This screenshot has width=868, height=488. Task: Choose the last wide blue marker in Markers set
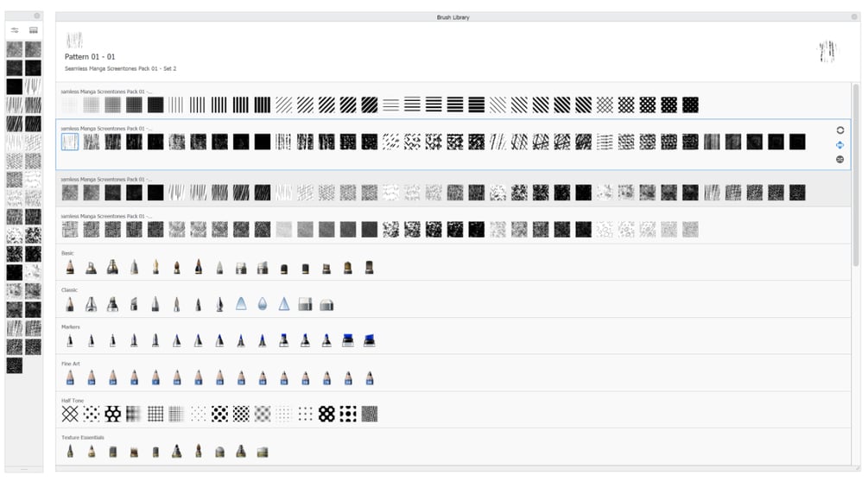pyautogui.click(x=370, y=340)
